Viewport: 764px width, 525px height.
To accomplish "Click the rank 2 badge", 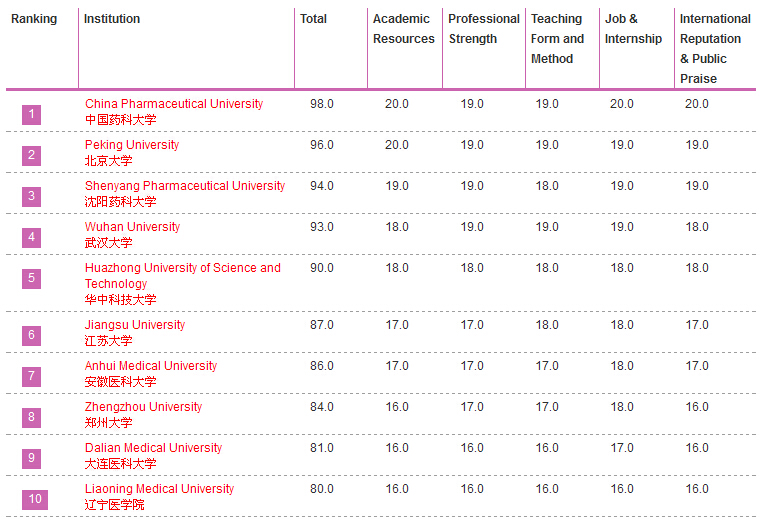I will tap(32, 156).
